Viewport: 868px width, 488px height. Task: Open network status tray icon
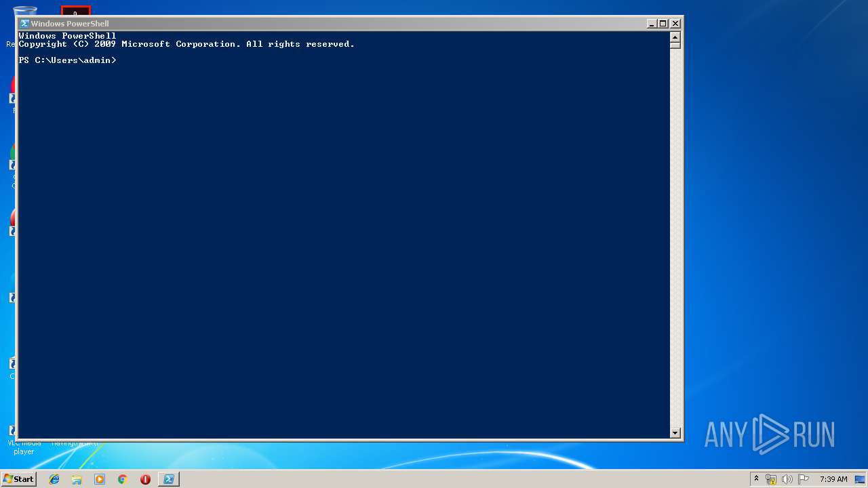(x=771, y=479)
